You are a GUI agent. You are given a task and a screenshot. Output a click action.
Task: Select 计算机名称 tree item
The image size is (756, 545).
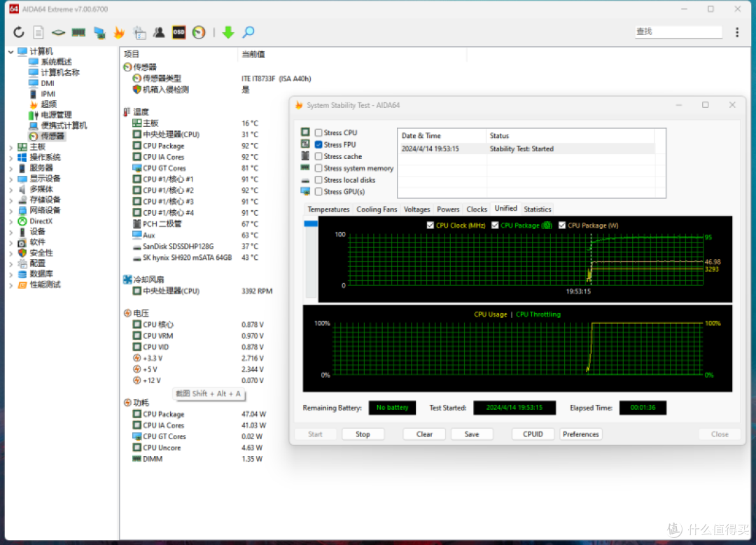(x=59, y=72)
